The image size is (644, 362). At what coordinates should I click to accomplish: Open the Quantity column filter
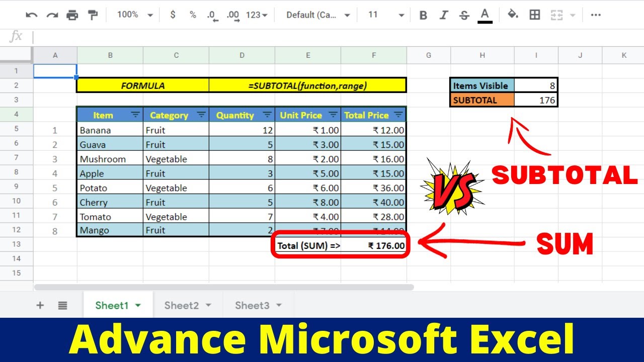pos(267,115)
